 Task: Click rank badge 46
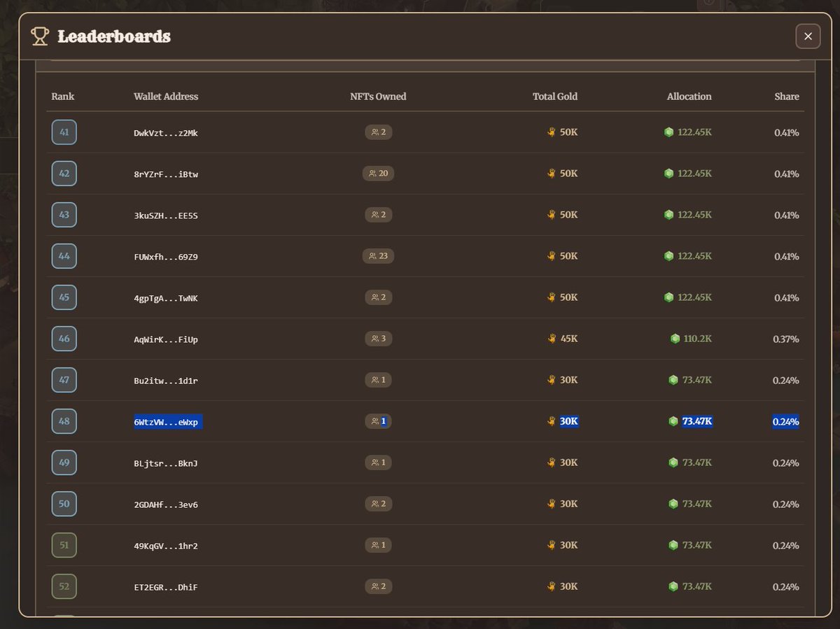point(64,339)
